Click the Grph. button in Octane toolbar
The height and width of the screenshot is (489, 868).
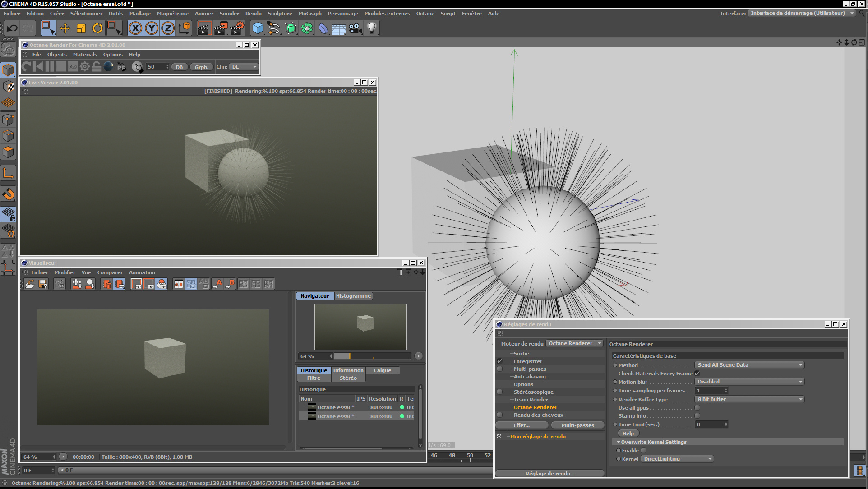click(201, 67)
